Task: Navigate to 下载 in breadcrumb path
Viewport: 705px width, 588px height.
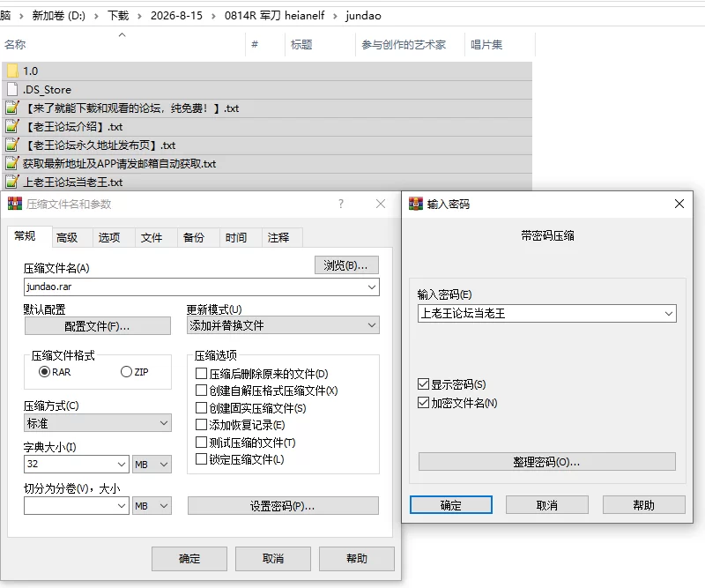Action: pos(118,16)
